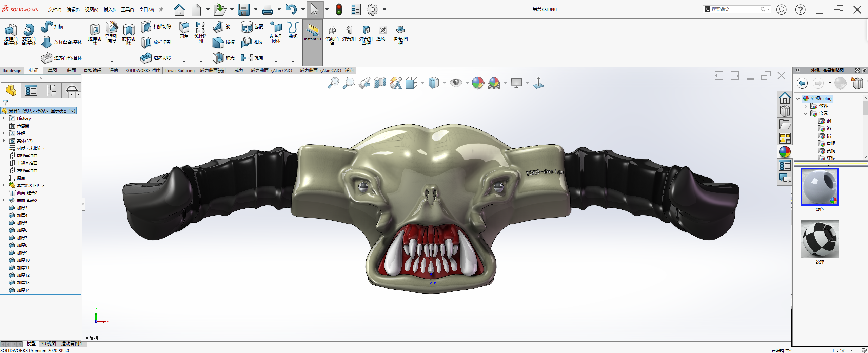This screenshot has height=353, width=868.
Task: Open the 工具(T) menu
Action: (x=127, y=10)
